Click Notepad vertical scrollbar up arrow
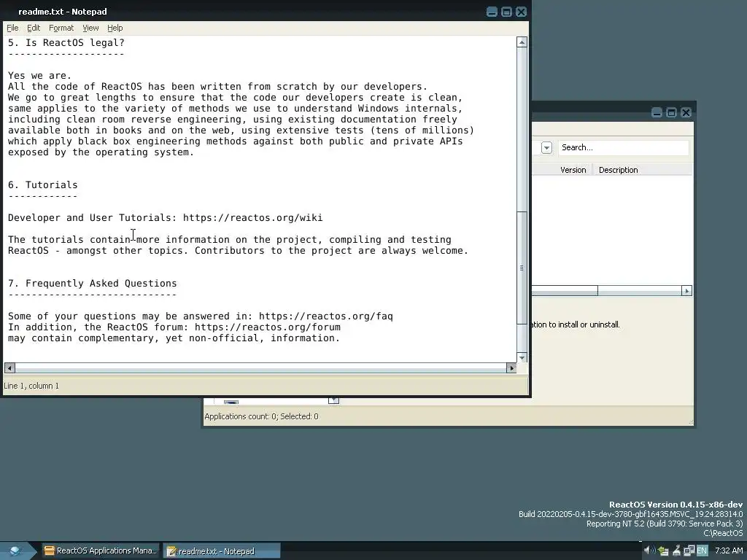Screen dimensions: 747x560 (x=522, y=42)
